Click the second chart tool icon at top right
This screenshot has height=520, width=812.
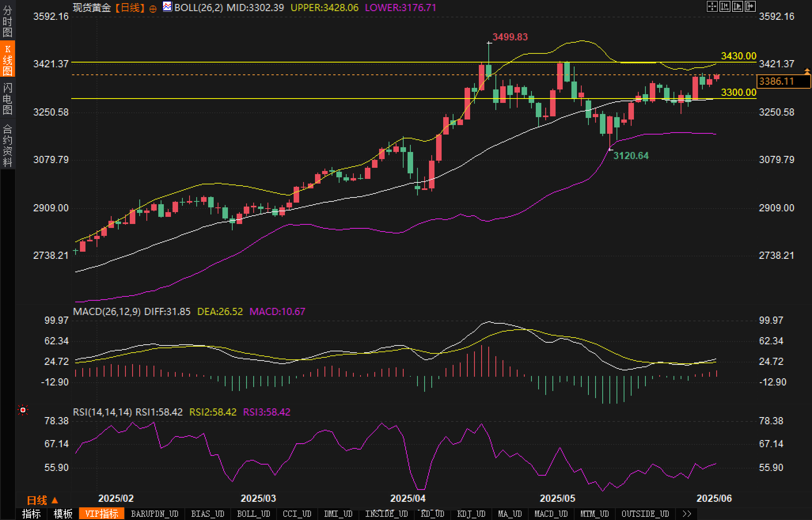click(x=725, y=6)
